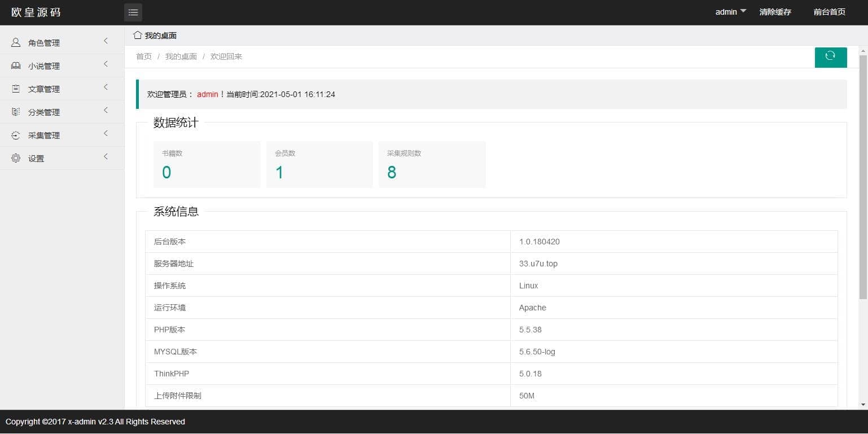This screenshot has width=868, height=434.
Task: Click the 首页 breadcrumb link
Action: pos(144,56)
